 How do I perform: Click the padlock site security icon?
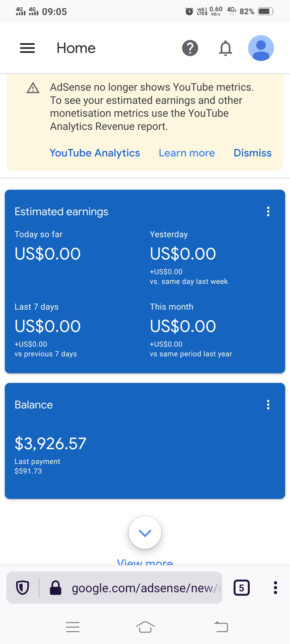[x=56, y=588]
